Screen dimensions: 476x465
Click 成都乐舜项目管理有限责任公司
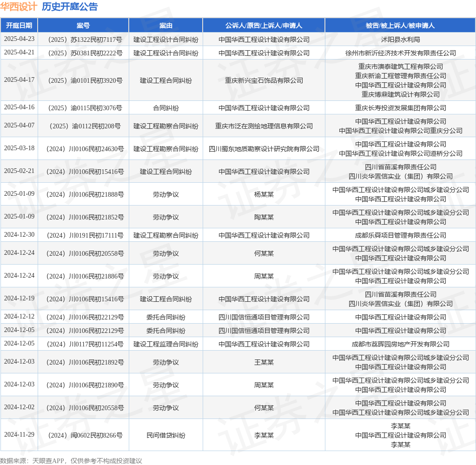400,235
